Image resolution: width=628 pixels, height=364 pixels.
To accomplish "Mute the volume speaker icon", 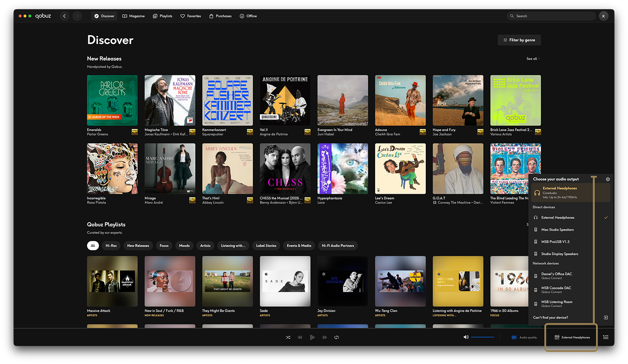I will tap(466, 337).
